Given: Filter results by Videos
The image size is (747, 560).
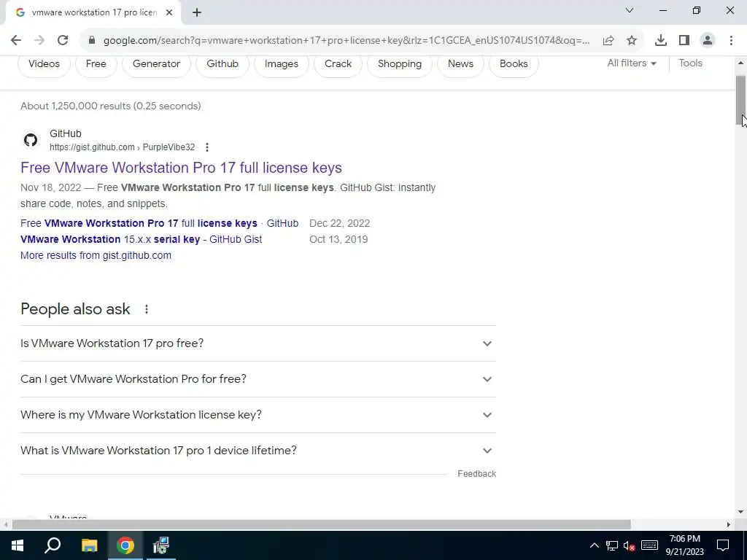Looking at the screenshot, I should click(44, 64).
